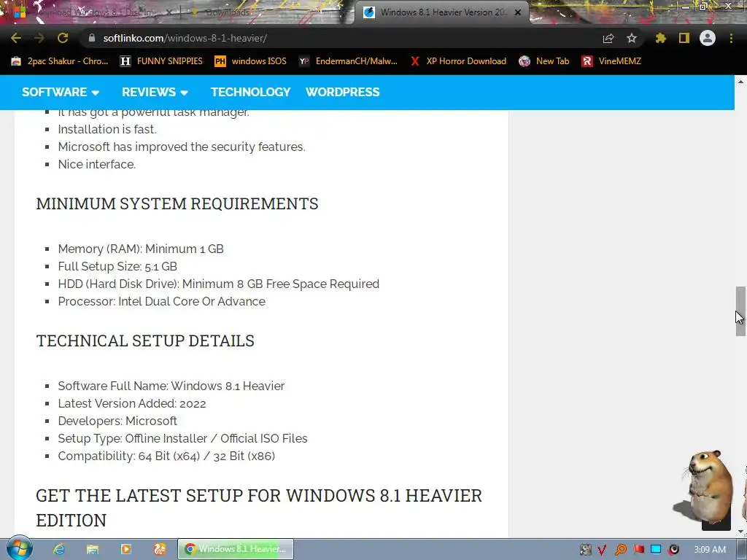Open the orange UC Browser taskbar icon
Screen dimensions: 747x560
(160, 549)
